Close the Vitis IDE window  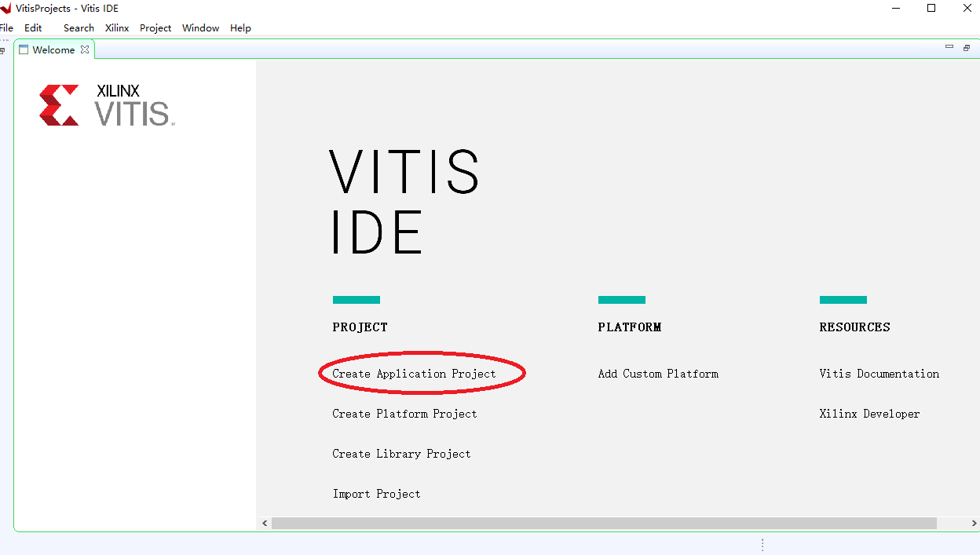point(967,9)
